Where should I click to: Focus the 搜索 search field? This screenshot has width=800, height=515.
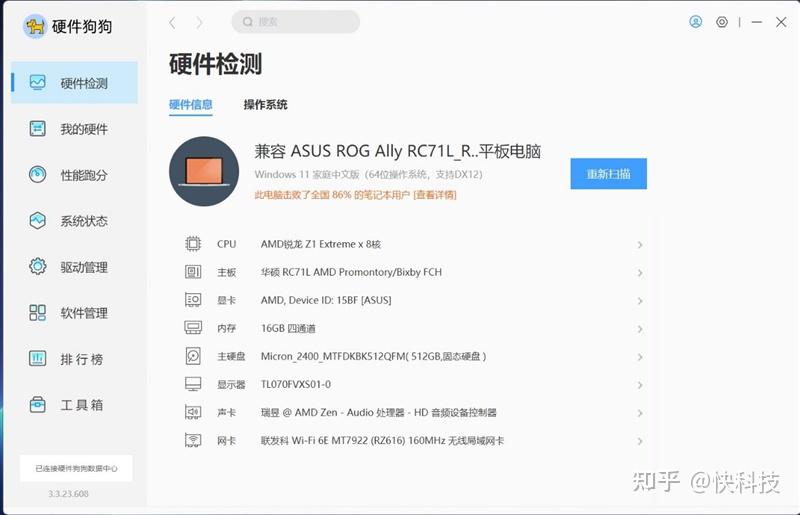point(295,22)
